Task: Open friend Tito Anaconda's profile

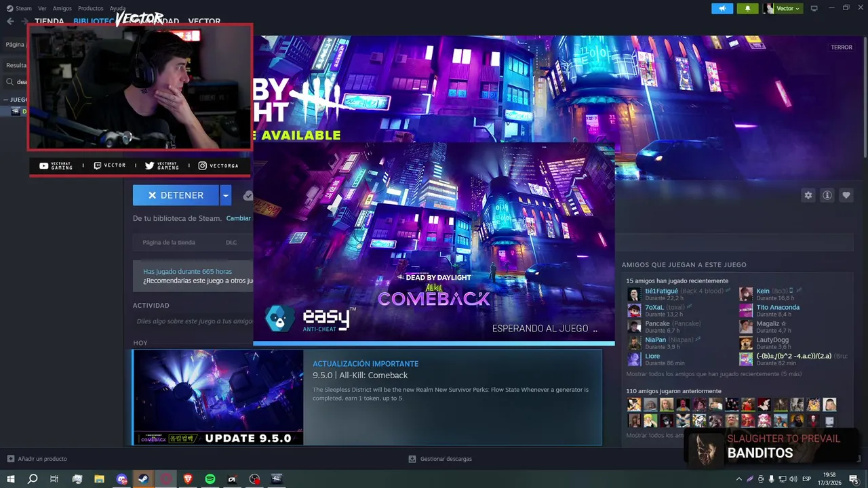Action: click(x=778, y=307)
